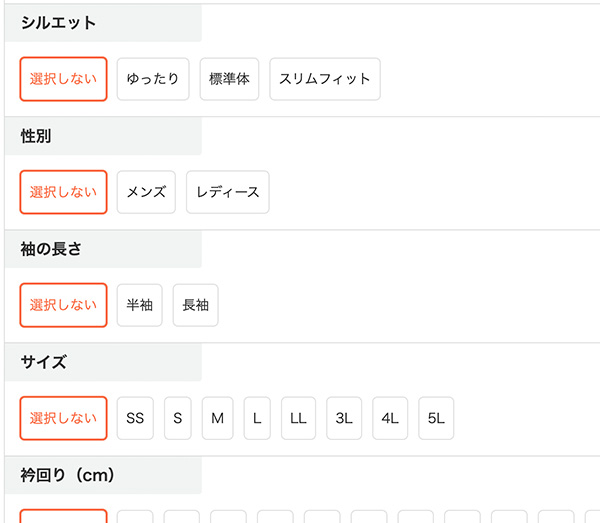This screenshot has height=523, width=600.
Task: Choose 標準体 silhouette option
Action: (229, 79)
